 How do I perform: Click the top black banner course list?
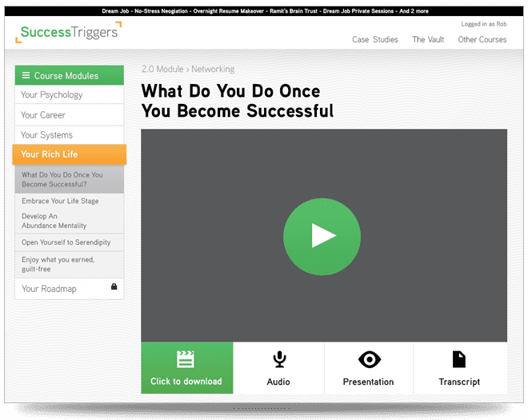tap(265, 11)
